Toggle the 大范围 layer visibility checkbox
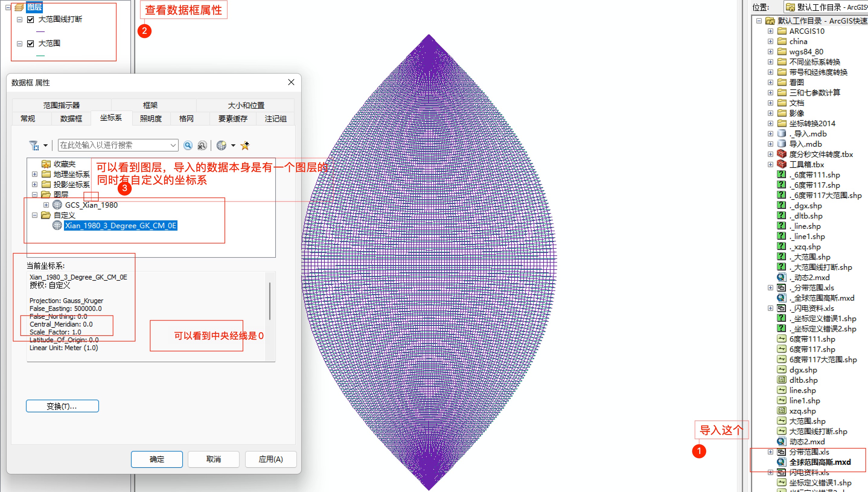The image size is (868, 492). pyautogui.click(x=30, y=43)
